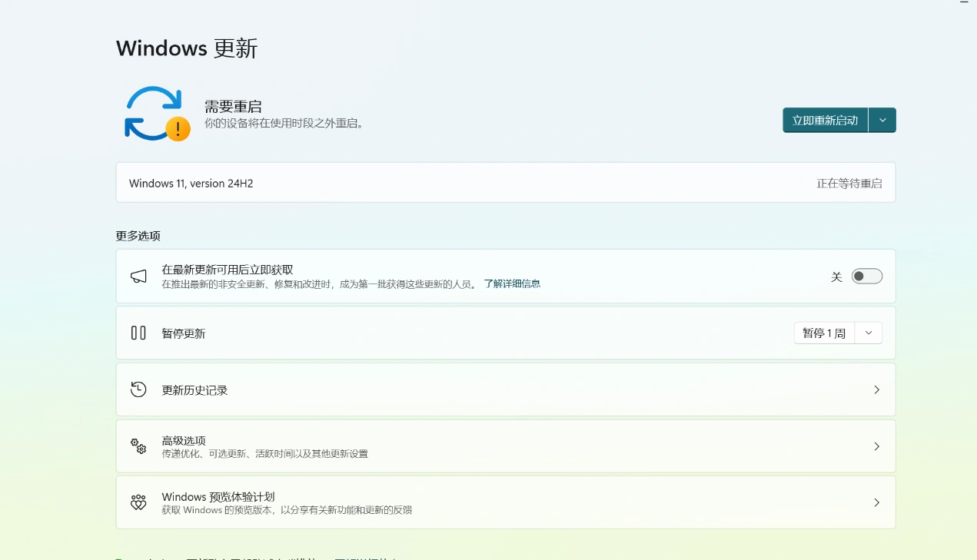Click the 立即重新启动 button

point(823,120)
